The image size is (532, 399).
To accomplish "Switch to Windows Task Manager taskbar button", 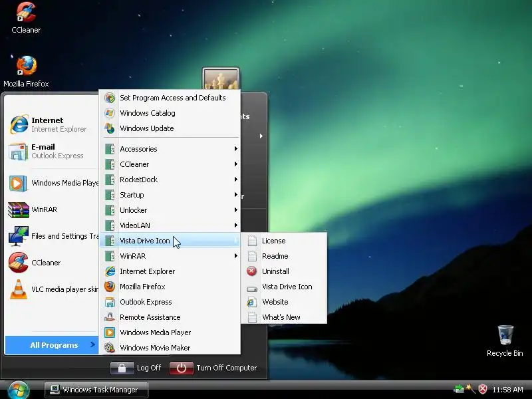I will [x=96, y=390].
